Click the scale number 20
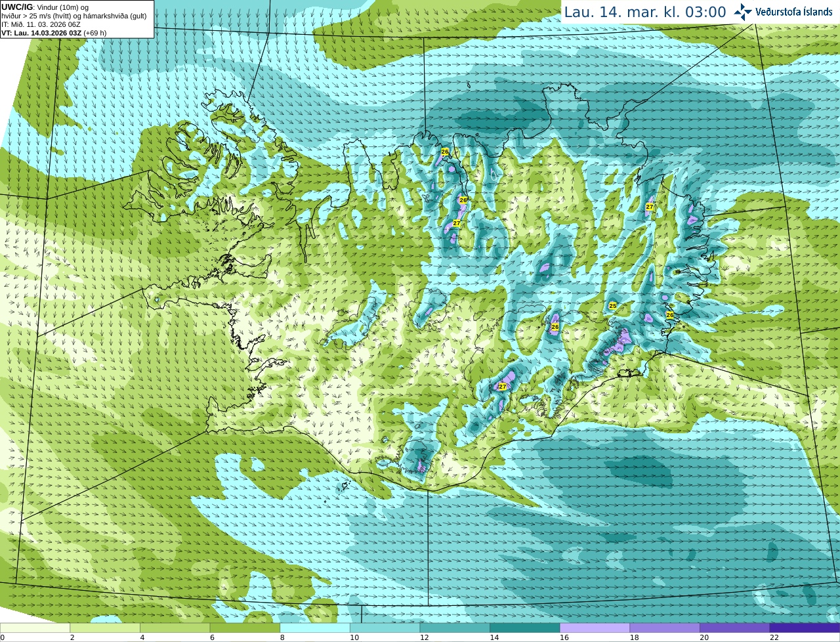The height and width of the screenshot is (642, 840). [x=704, y=637]
